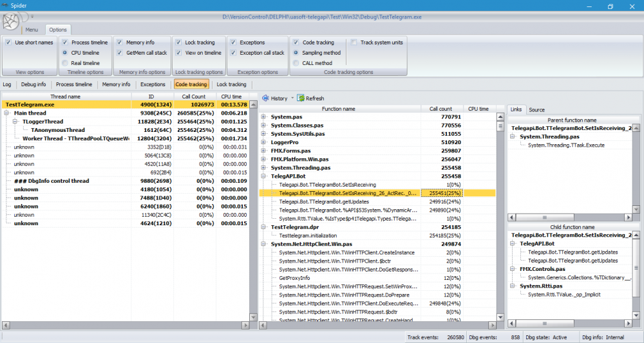Sort threads by CPU time column header
This screenshot has width=644, height=343.
click(232, 97)
